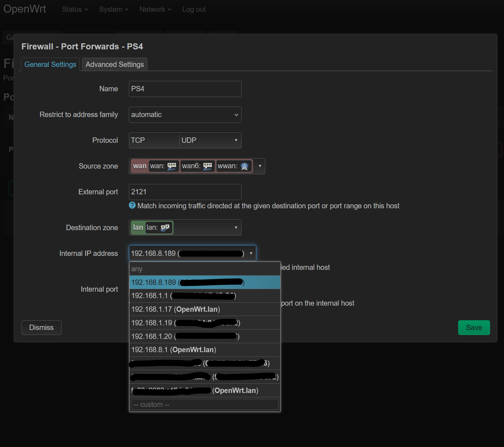Click the lan interface icon in Destination zone
The width and height of the screenshot is (504, 447).
click(165, 228)
